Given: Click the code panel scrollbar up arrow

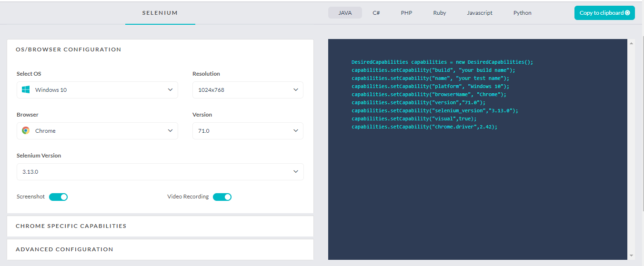Looking at the screenshot, I should coord(632,43).
